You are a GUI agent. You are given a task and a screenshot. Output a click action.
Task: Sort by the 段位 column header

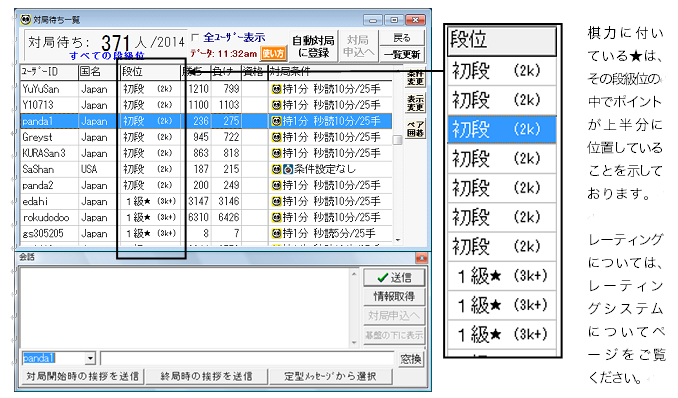click(x=150, y=72)
